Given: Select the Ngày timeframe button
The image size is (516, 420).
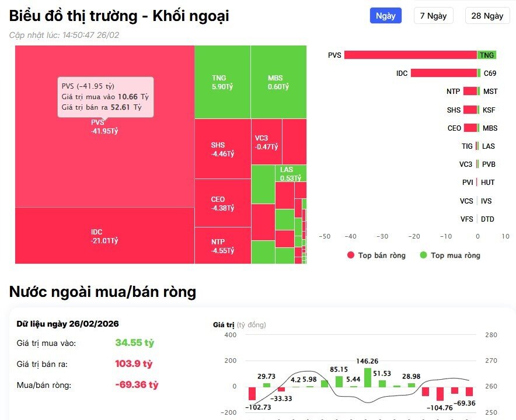Looking at the screenshot, I should (385, 16).
